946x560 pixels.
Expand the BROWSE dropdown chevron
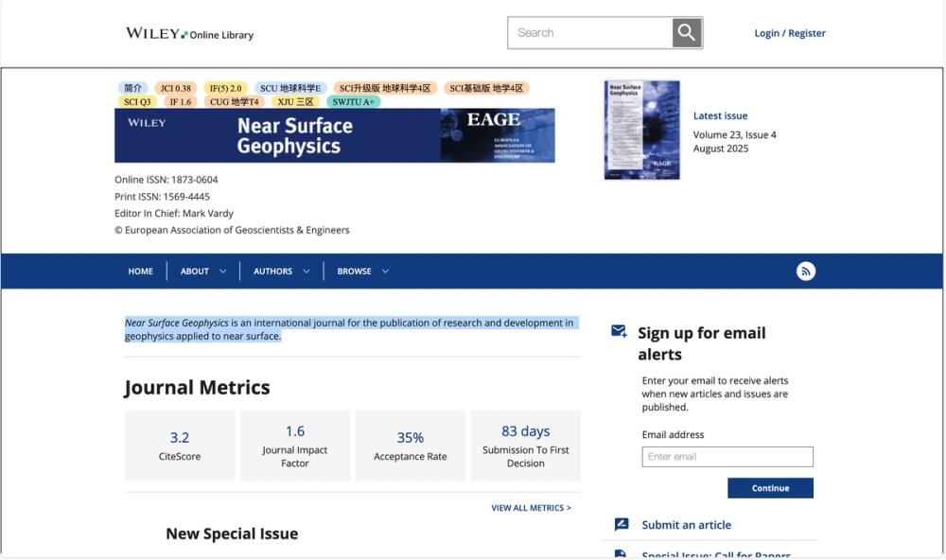pos(386,271)
